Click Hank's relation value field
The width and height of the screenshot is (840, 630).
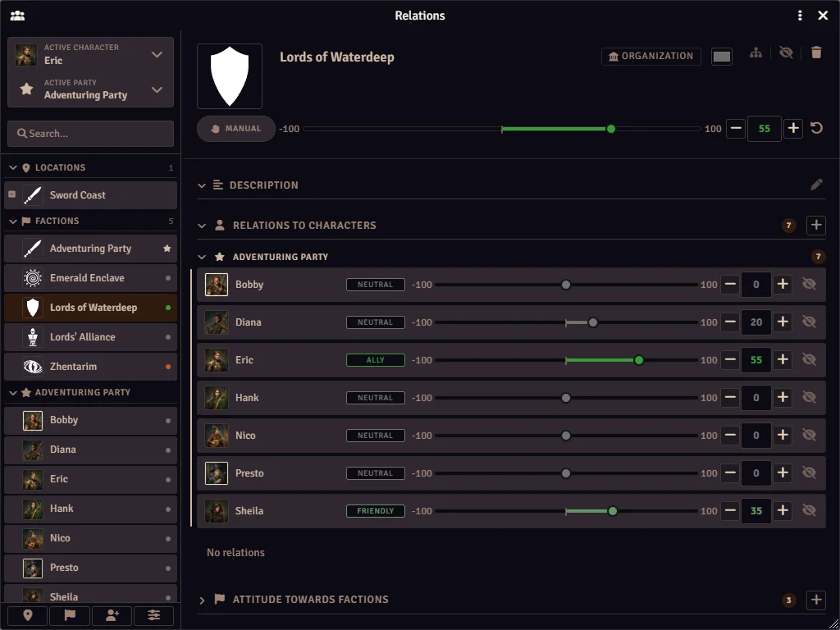(756, 398)
